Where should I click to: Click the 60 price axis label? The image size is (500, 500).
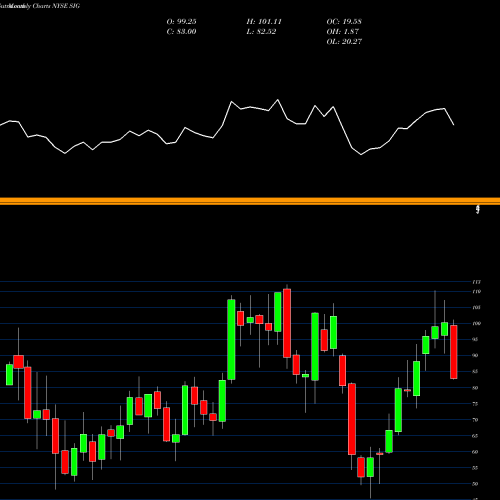[475, 452]
